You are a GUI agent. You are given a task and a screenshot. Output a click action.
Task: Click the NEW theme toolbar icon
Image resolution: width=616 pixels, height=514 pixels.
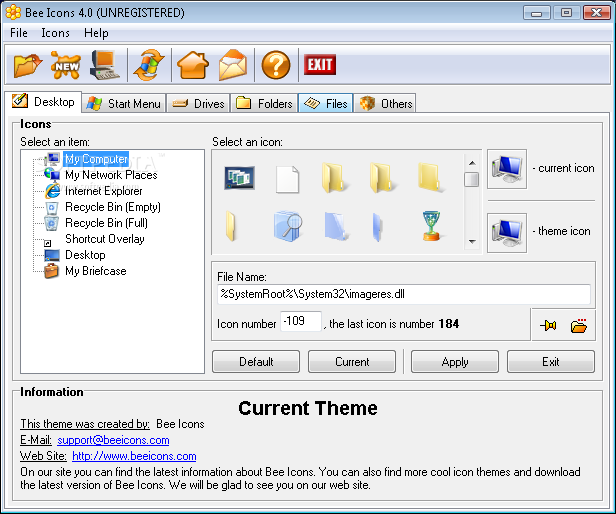click(x=66, y=65)
